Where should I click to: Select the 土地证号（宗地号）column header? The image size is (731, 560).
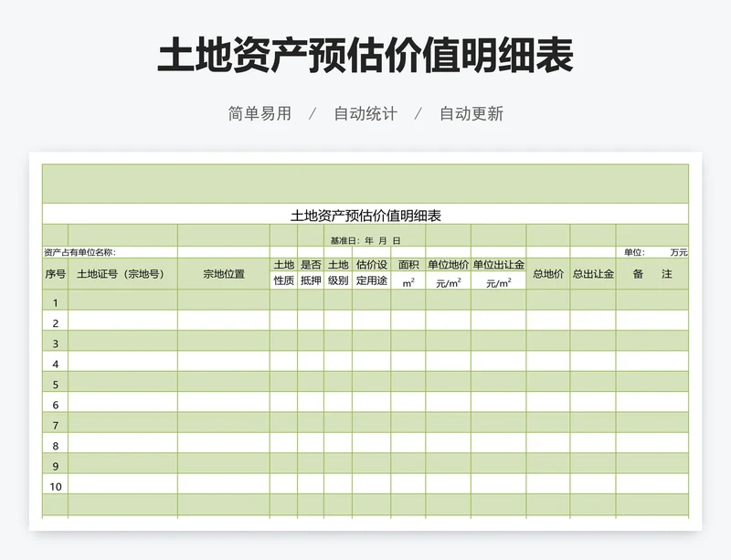pyautogui.click(x=122, y=274)
